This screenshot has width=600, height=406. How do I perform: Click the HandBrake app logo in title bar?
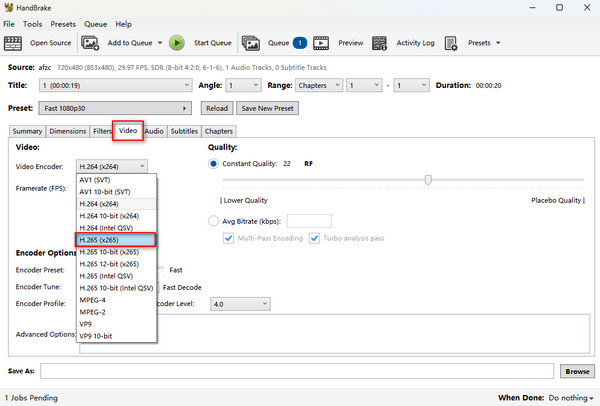[x=8, y=8]
